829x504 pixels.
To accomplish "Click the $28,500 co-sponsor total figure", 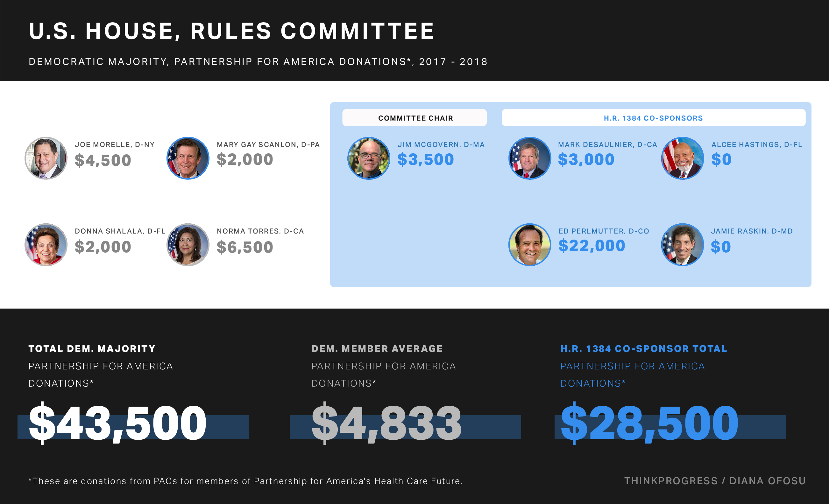I will (x=649, y=423).
